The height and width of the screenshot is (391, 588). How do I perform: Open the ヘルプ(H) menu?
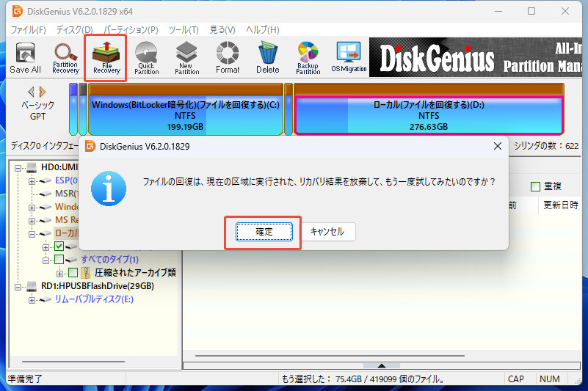263,29
